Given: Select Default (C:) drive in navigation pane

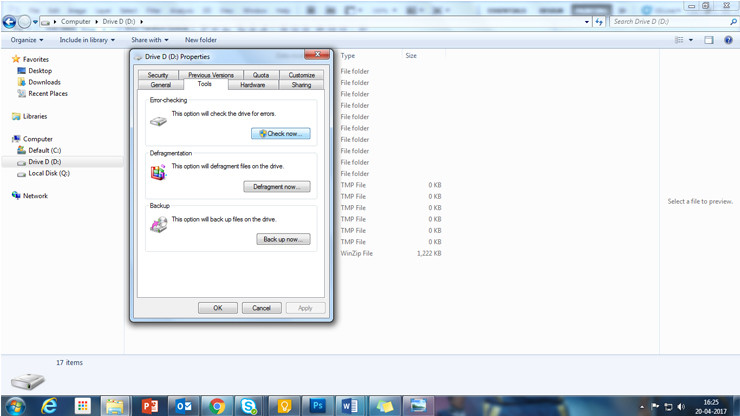Looking at the screenshot, I should (44, 150).
